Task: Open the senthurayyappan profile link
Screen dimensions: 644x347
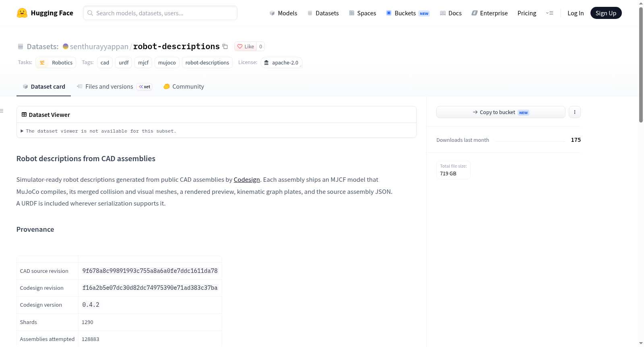Action: [99, 47]
